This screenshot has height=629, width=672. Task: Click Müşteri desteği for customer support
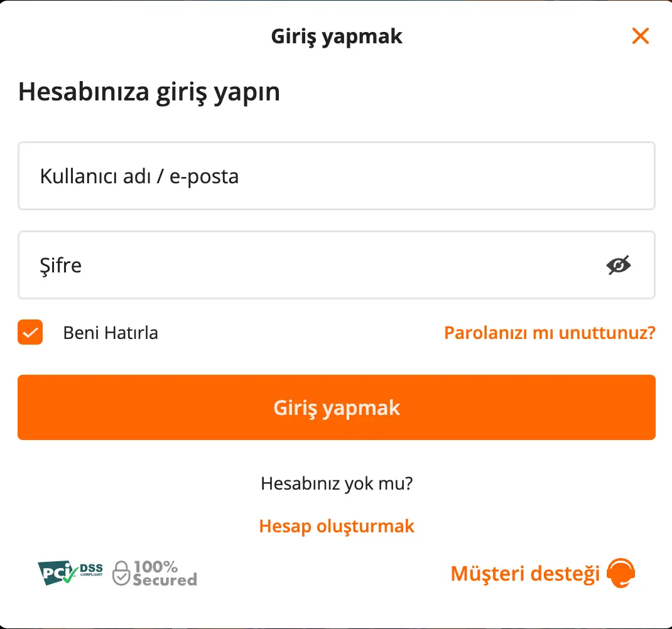[x=524, y=573]
